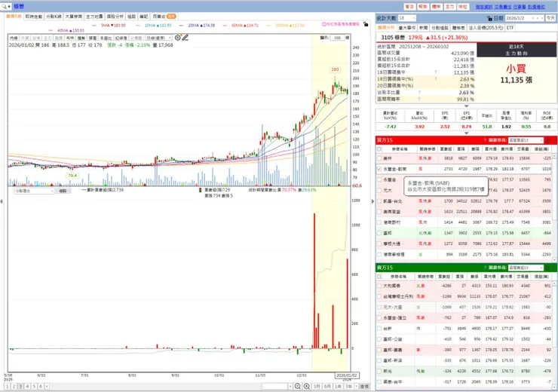Open the 關鍵券商 filter dropdown in 買方15
This screenshot has width=558, height=392.
[526, 140]
